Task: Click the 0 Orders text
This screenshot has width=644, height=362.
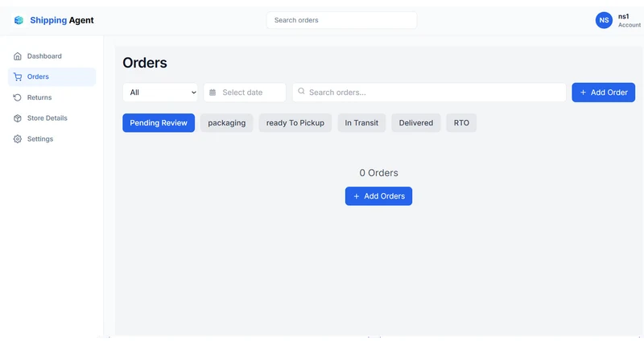Action: click(x=378, y=173)
